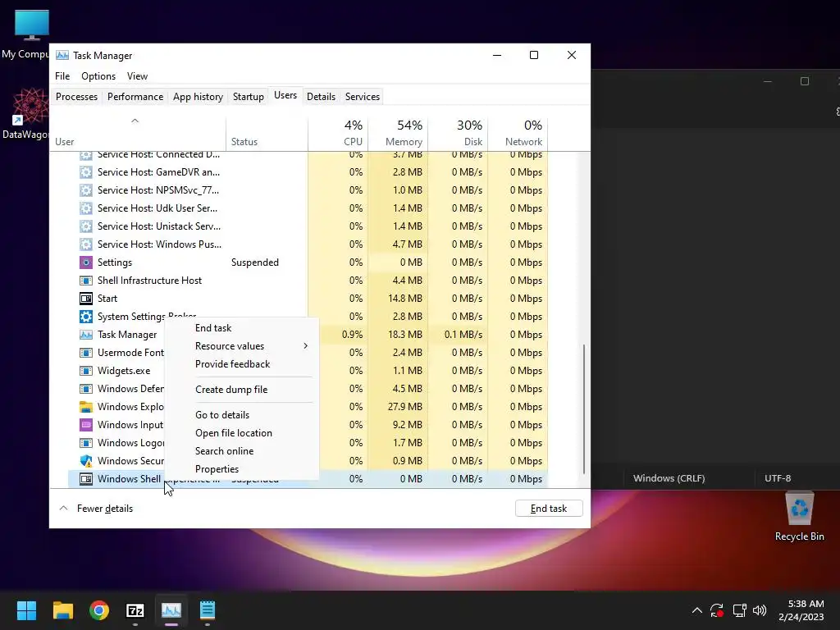Click the Task Manager taskbar icon
Image resolution: width=840 pixels, height=630 pixels.
pyautogui.click(x=171, y=610)
